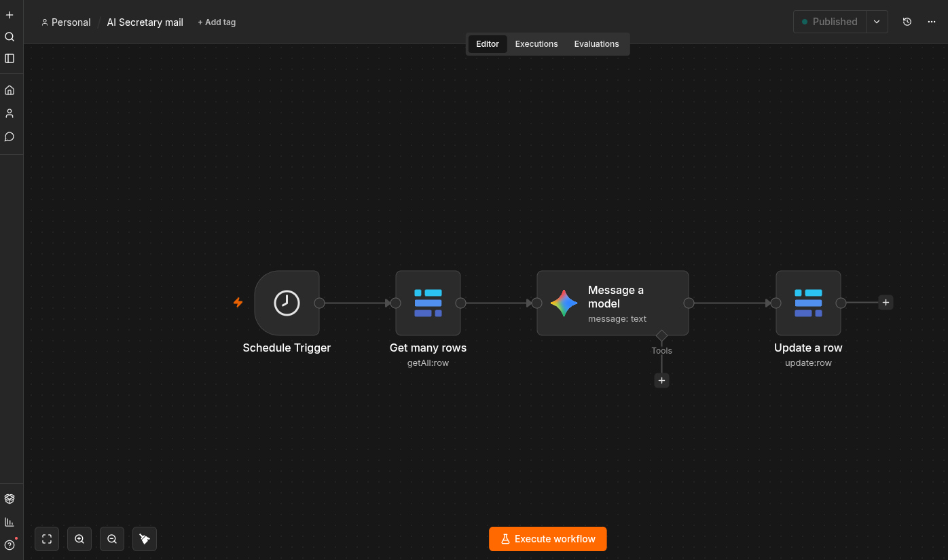
Task: Click Schedule Trigger output connector
Action: tap(319, 303)
